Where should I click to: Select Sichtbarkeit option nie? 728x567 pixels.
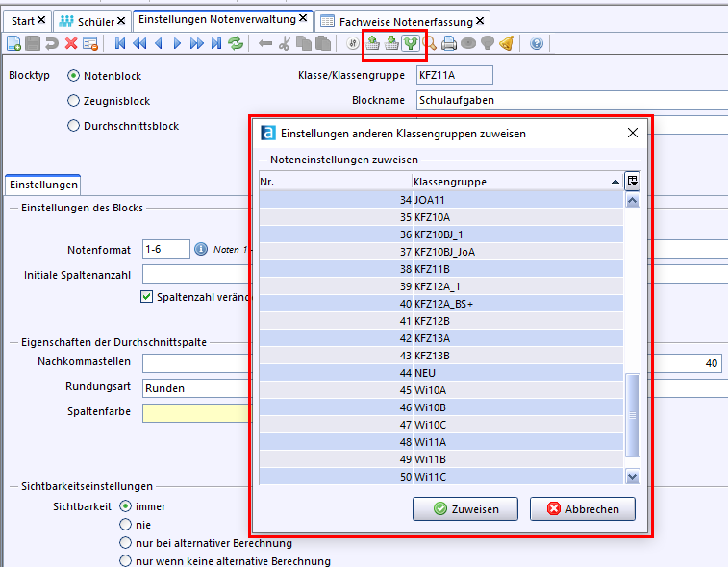pos(125,525)
